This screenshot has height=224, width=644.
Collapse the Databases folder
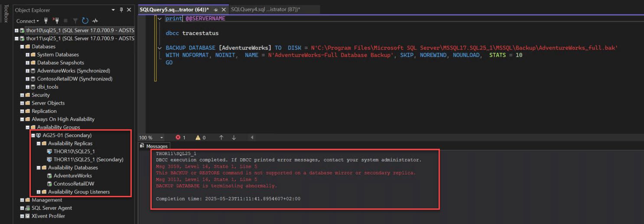pos(22,47)
